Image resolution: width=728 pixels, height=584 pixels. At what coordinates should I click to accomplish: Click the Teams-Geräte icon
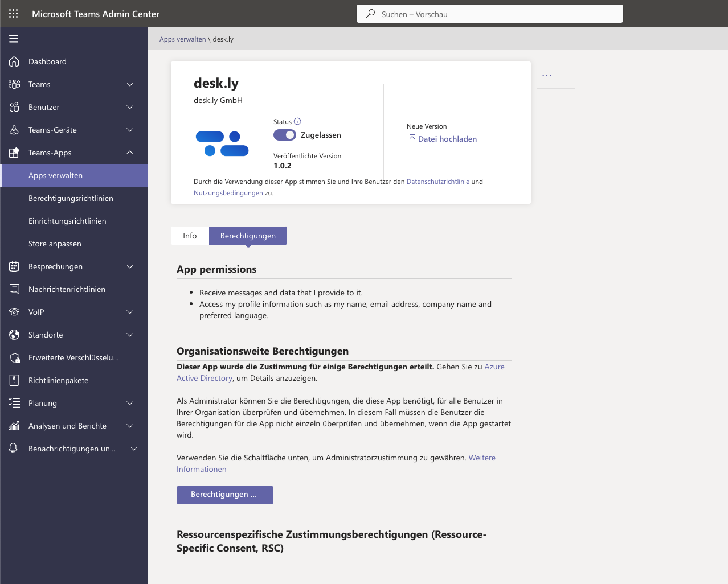click(x=14, y=130)
